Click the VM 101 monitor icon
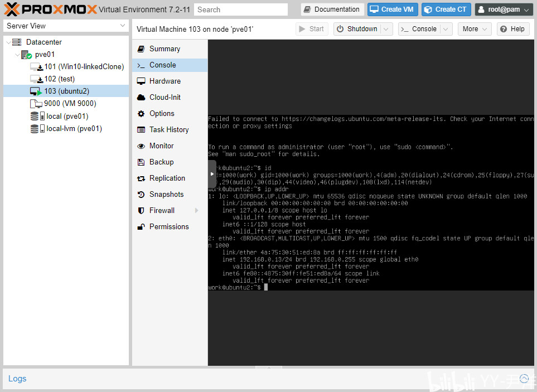This screenshot has height=392, width=537. click(36, 67)
